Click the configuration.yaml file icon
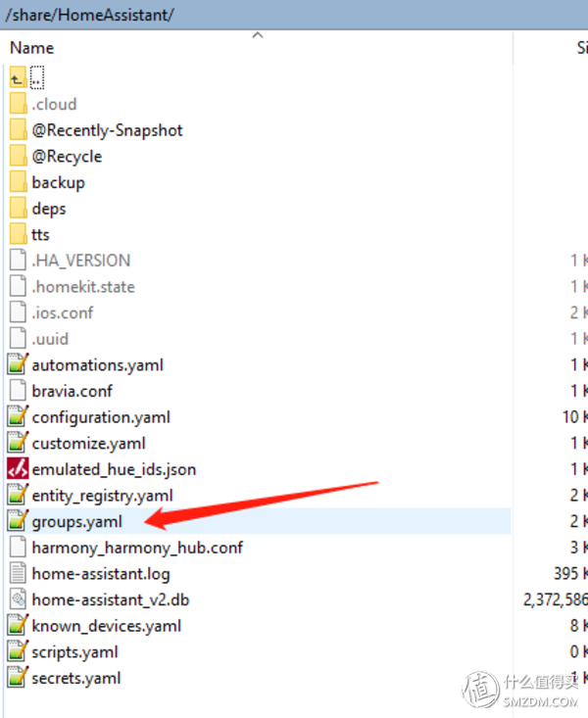 (18, 416)
